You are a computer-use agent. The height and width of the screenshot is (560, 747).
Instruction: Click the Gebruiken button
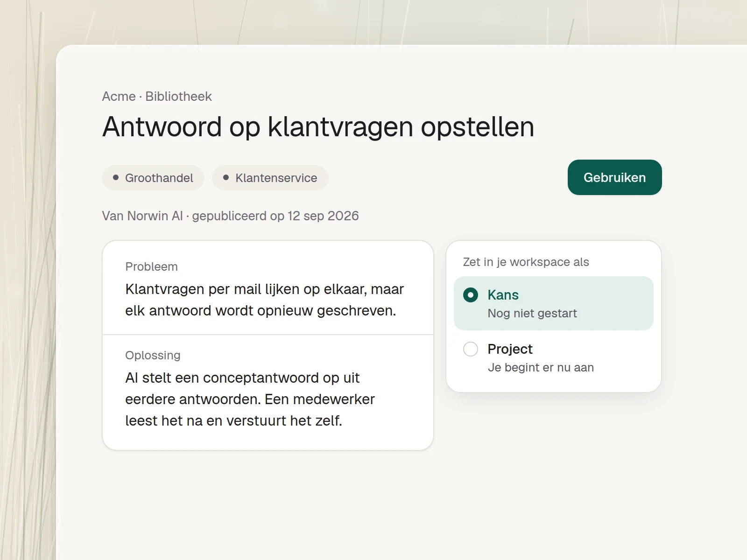pos(614,177)
